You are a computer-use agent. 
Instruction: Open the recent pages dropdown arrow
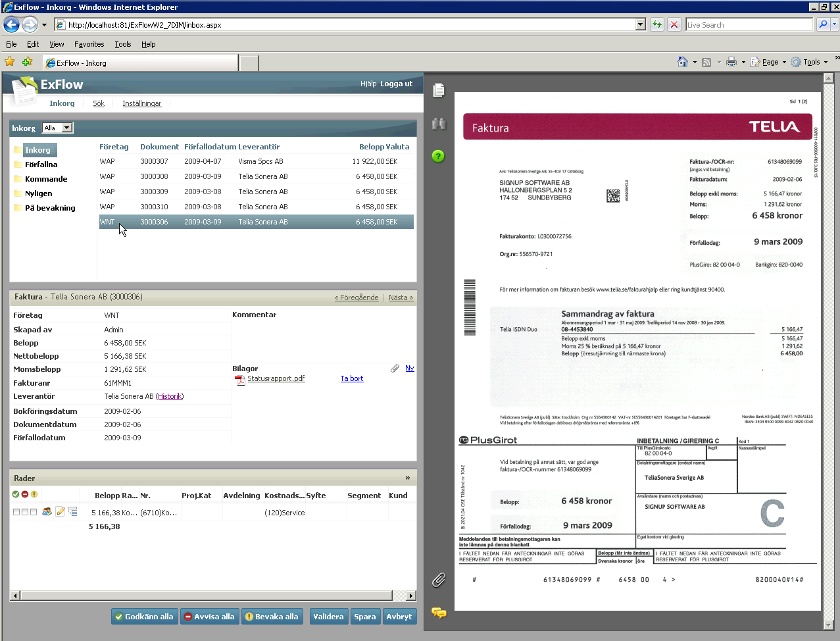pyautogui.click(x=44, y=24)
